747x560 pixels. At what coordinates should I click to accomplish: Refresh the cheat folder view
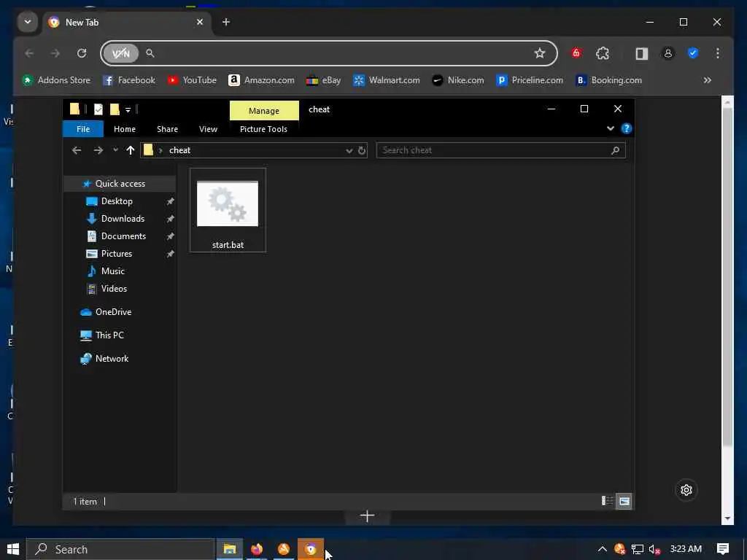[x=362, y=150]
